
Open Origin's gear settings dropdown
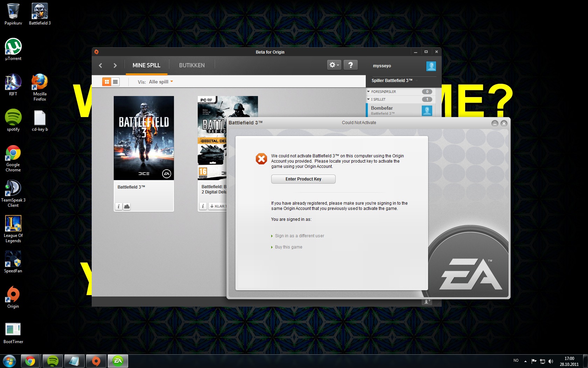point(334,65)
